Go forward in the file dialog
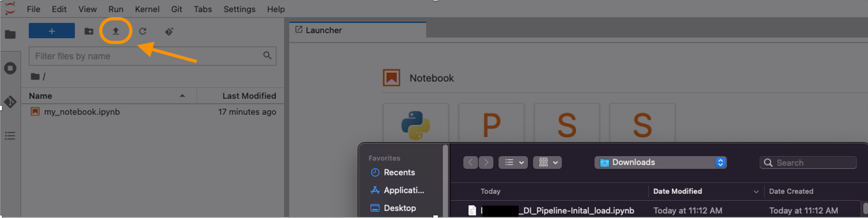The width and height of the screenshot is (868, 218). coord(486,163)
